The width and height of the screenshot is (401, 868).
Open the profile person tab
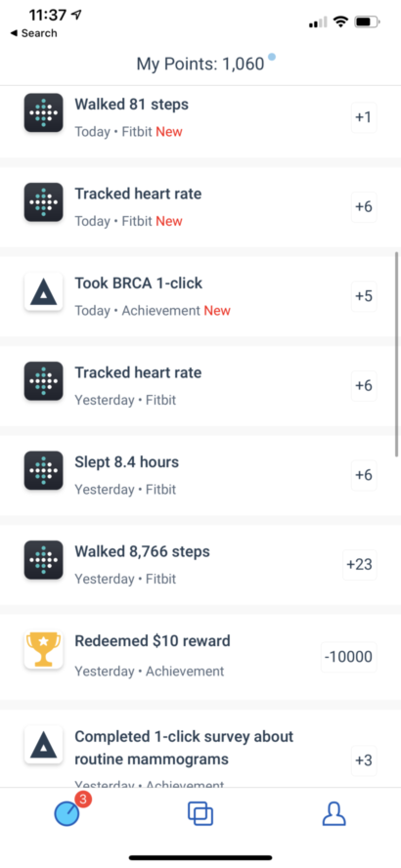(334, 813)
